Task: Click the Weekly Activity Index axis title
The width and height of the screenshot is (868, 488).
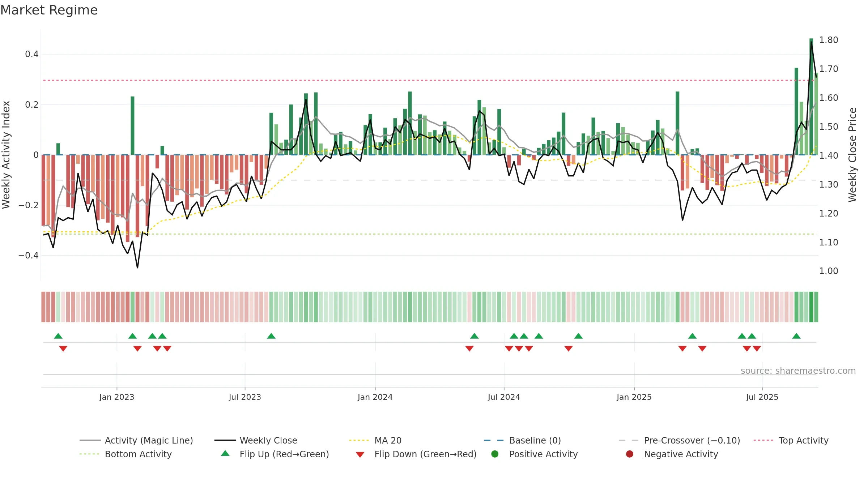Action: 6,155
